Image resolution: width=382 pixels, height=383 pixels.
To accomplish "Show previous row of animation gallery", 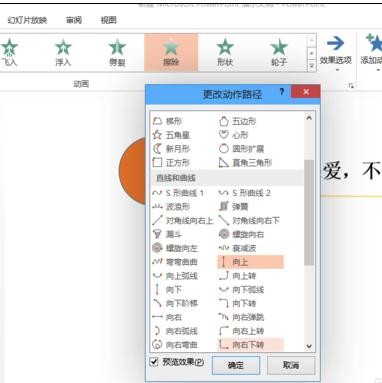I will click(311, 40).
